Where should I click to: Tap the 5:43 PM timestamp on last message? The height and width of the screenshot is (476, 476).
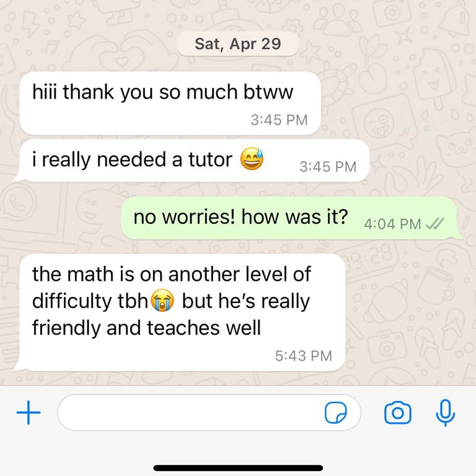point(304,356)
